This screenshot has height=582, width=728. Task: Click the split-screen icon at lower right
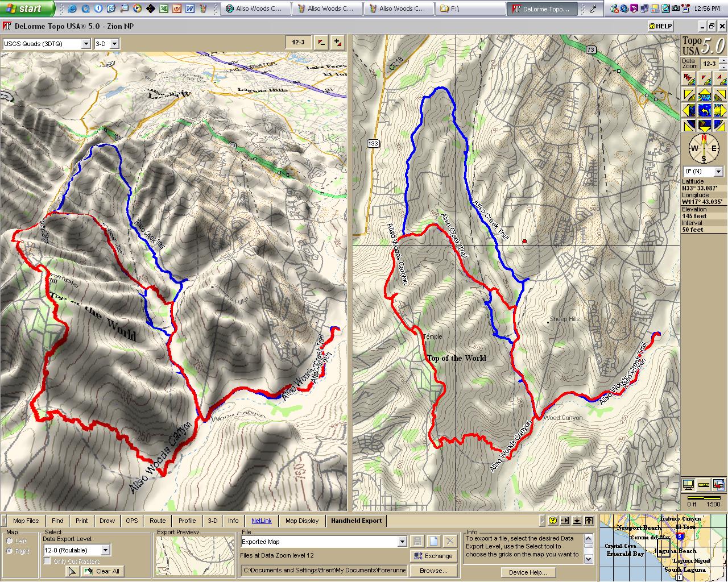point(719,485)
